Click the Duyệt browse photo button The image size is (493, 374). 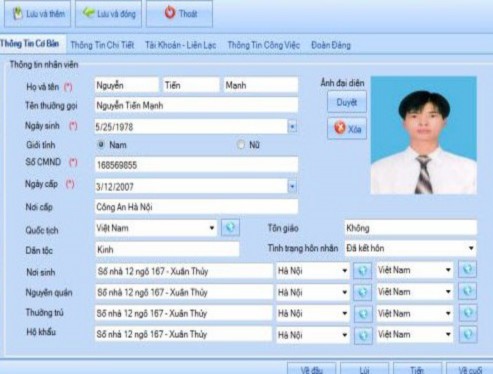[347, 102]
